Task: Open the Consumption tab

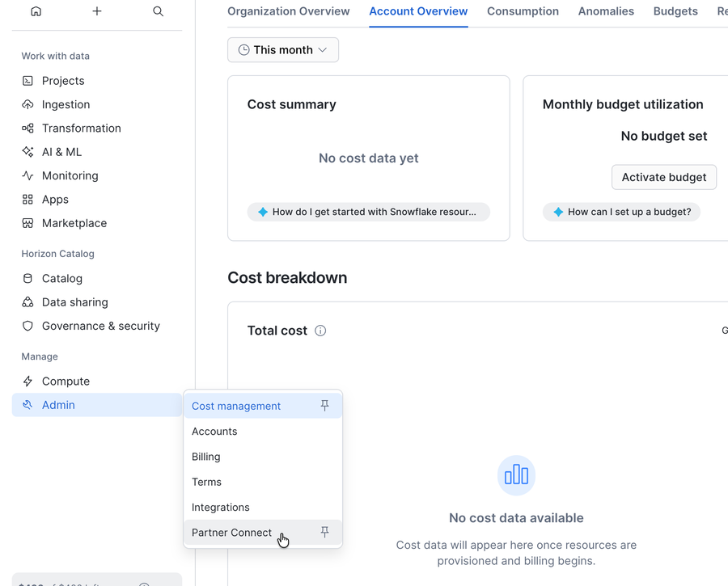Action: click(523, 11)
